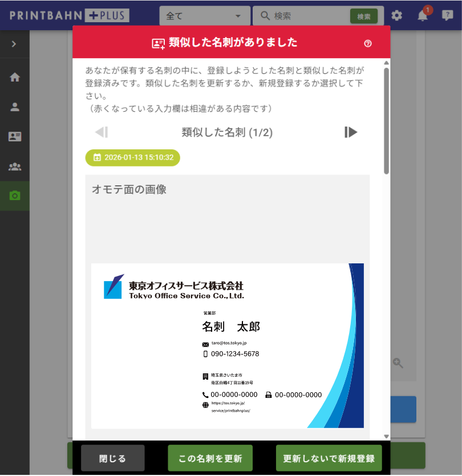The image size is (462, 476).
Task: Click the 閉じる button
Action: coord(112,457)
